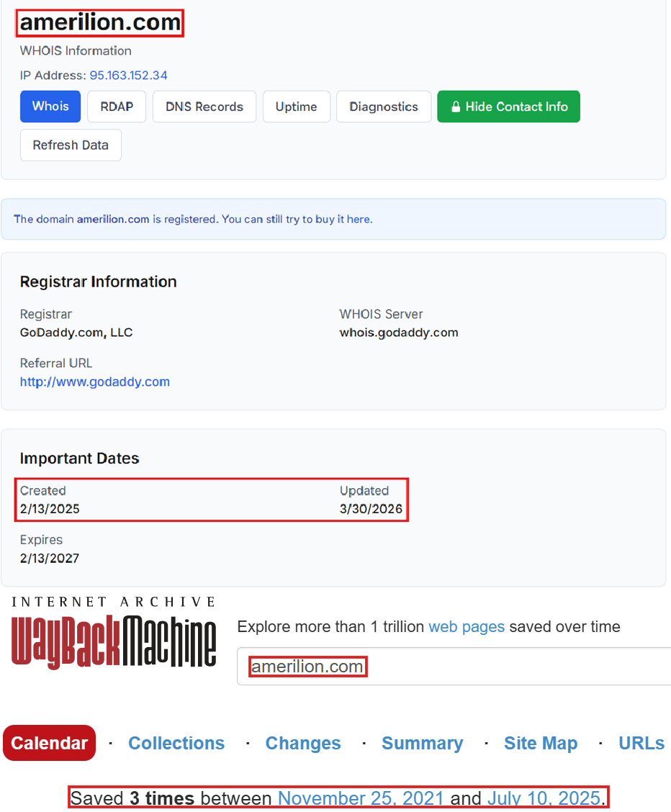Click the Internet Archive header graphic
This screenshot has width=671, height=812.
click(113, 601)
